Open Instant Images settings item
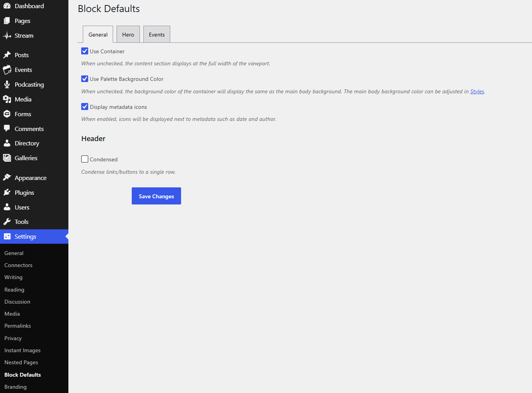Viewport: 532px width, 393px height. (23, 350)
